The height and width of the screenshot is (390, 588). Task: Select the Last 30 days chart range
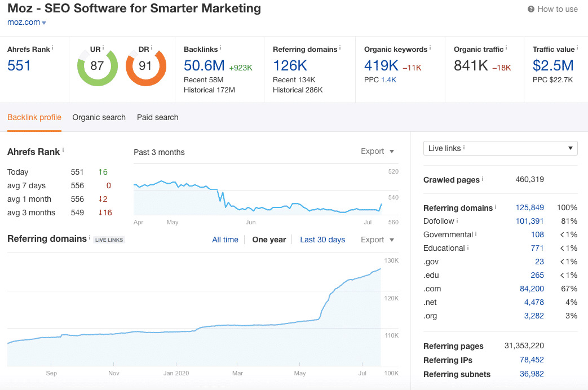coord(322,240)
